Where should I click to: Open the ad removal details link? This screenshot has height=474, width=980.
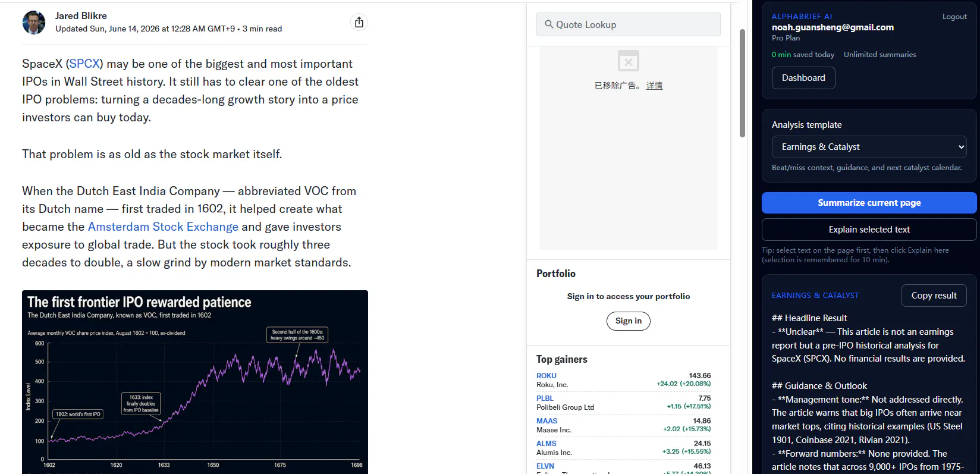point(654,86)
